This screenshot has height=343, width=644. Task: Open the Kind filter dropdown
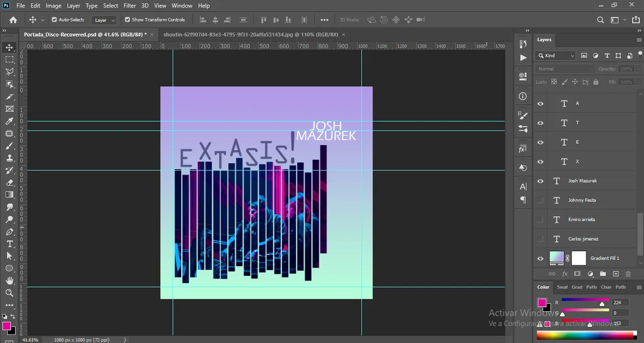click(x=556, y=55)
